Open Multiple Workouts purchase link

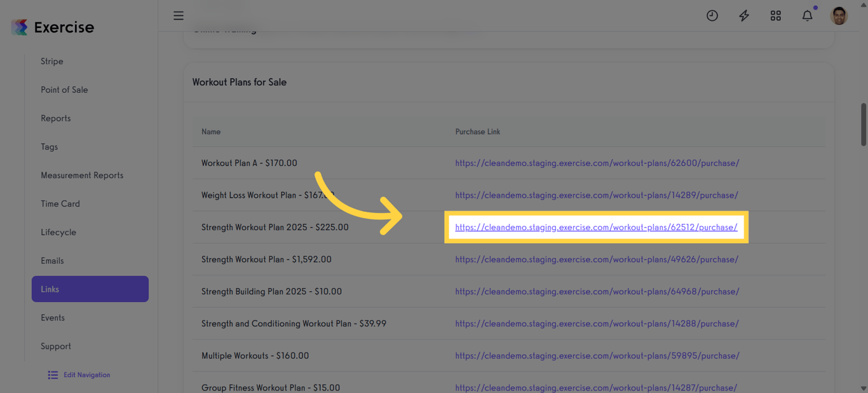pos(597,356)
